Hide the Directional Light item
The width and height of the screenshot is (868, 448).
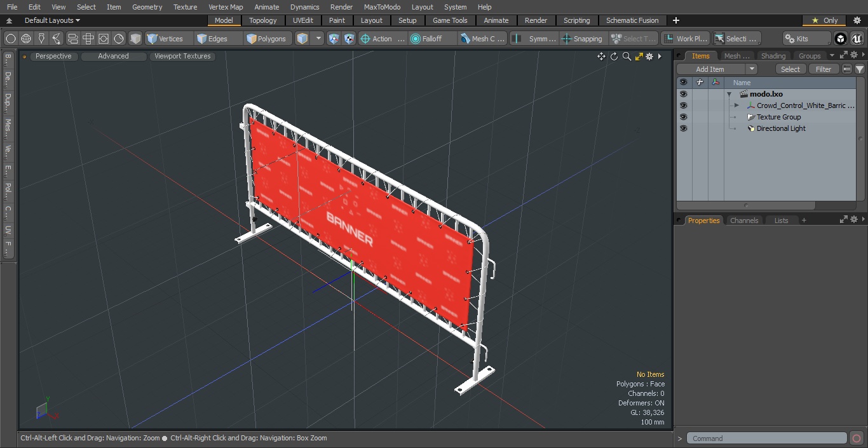[683, 128]
